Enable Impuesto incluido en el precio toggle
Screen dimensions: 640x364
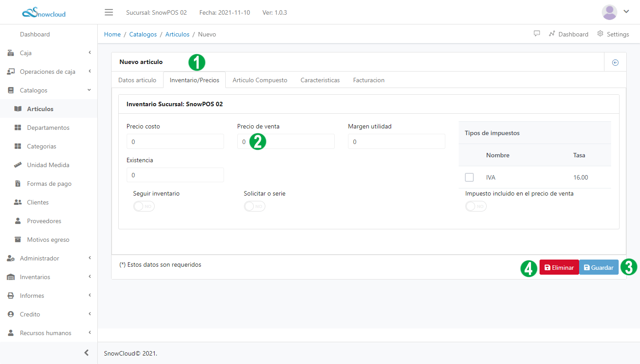click(x=476, y=206)
